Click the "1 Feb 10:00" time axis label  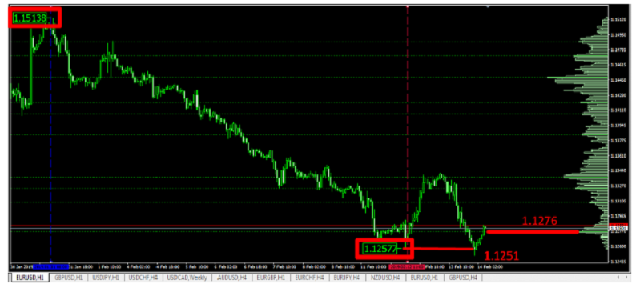(109, 266)
